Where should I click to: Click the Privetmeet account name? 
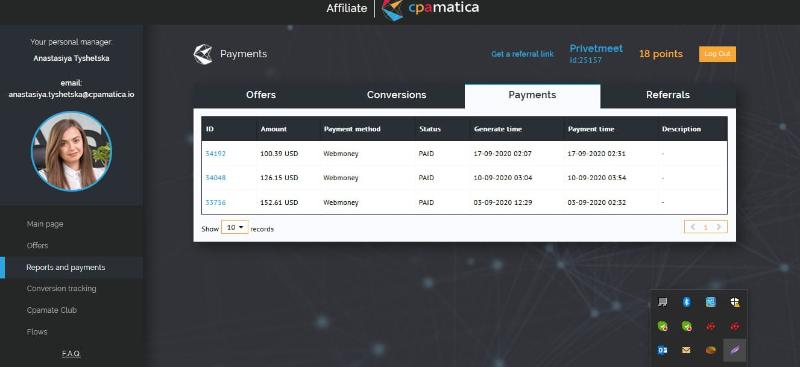pyautogui.click(x=596, y=48)
